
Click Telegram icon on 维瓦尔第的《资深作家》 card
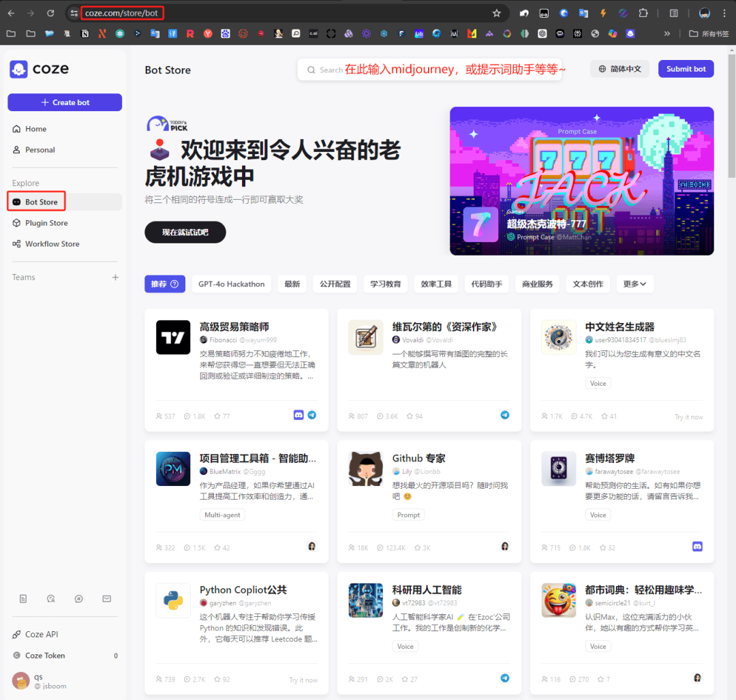click(505, 414)
